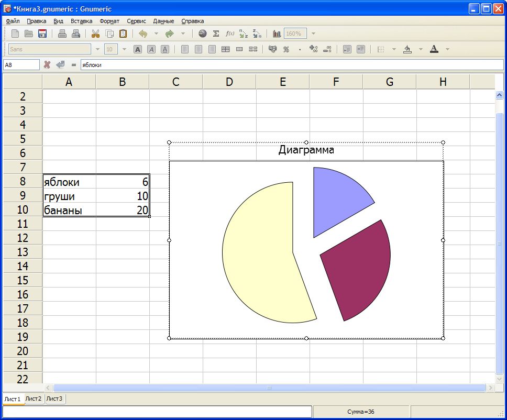Apply percent number format icon
The image size is (507, 420).
click(x=286, y=49)
